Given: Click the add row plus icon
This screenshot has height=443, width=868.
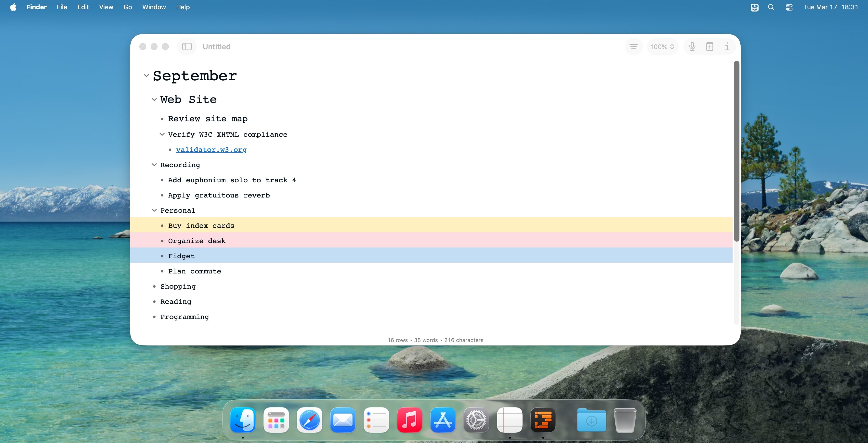Looking at the screenshot, I should click(x=710, y=47).
